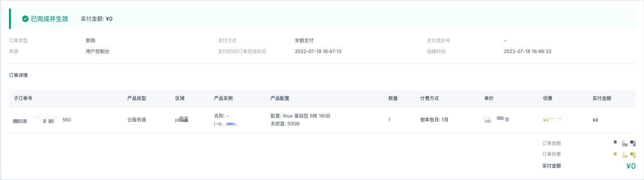This screenshot has height=180, width=644.
Task: Click the 单价 column header
Action: coord(489,98)
